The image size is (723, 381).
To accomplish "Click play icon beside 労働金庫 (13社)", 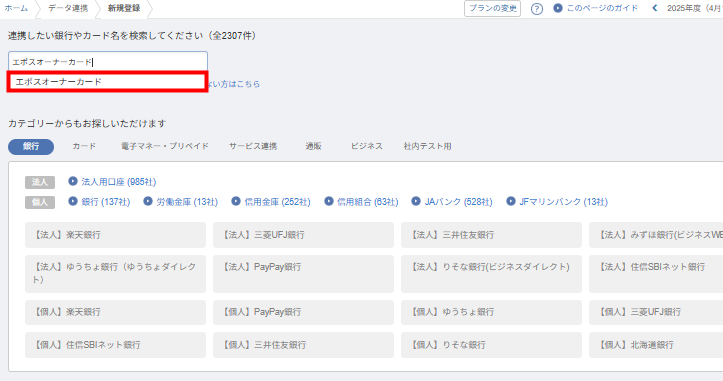I will [148, 202].
